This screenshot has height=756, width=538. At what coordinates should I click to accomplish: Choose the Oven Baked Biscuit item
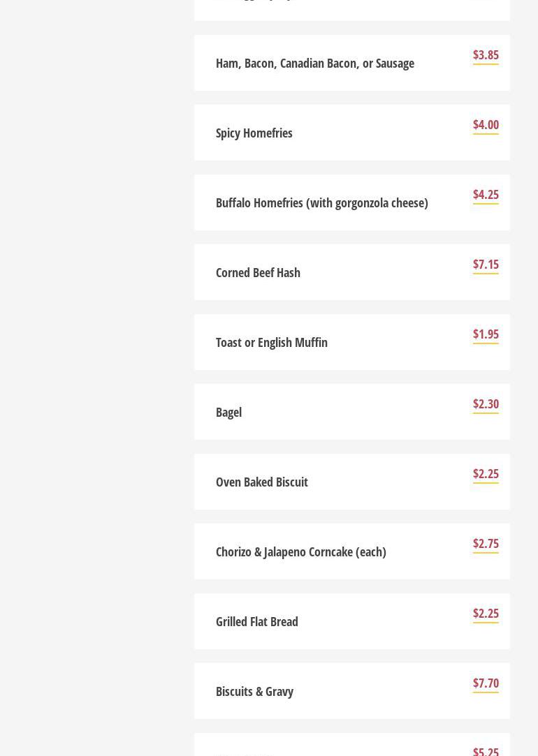point(261,482)
